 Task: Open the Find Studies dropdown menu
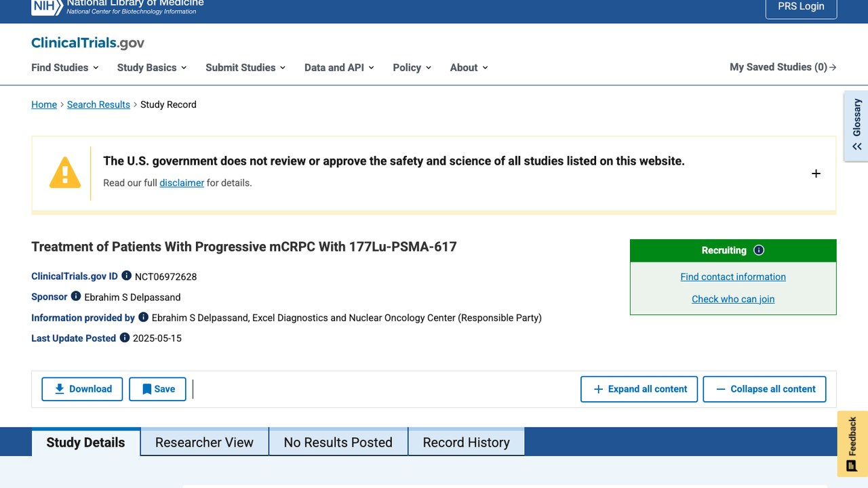pyautogui.click(x=65, y=67)
